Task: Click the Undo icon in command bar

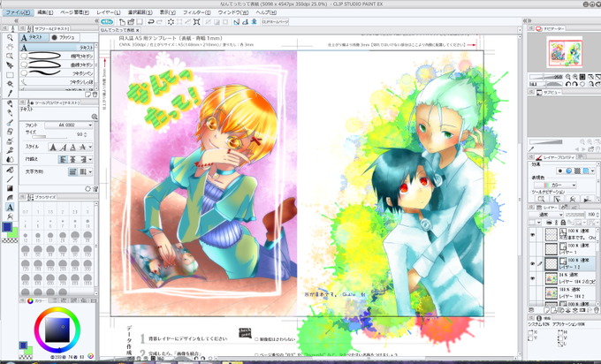Action: [150, 22]
